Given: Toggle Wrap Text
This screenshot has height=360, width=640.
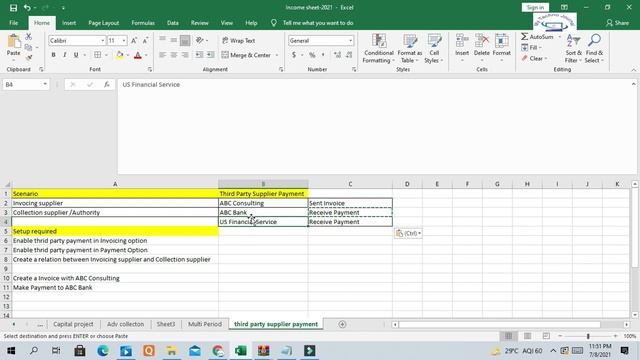Looking at the screenshot, I should pos(239,40).
